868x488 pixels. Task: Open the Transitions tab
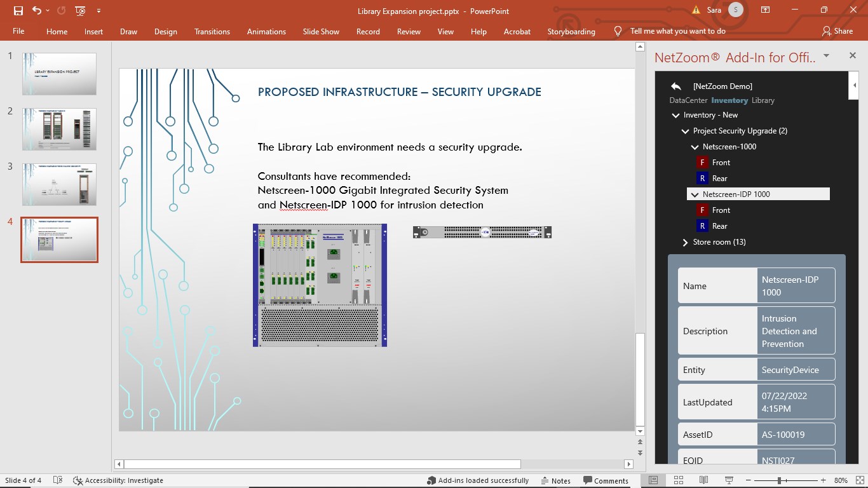[212, 31]
